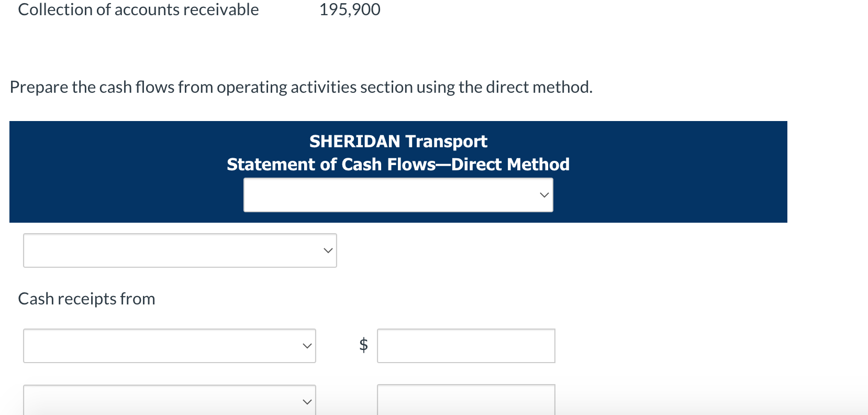The width and height of the screenshot is (868, 415).
Task: Click the chevron on the bottom-most dropdown
Action: (306, 401)
